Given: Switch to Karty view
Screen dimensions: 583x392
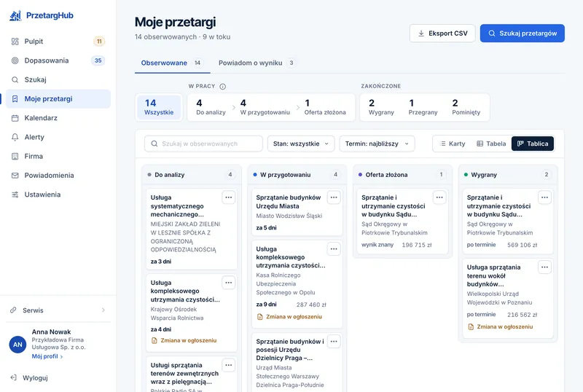Looking at the screenshot, I should pos(453,144).
